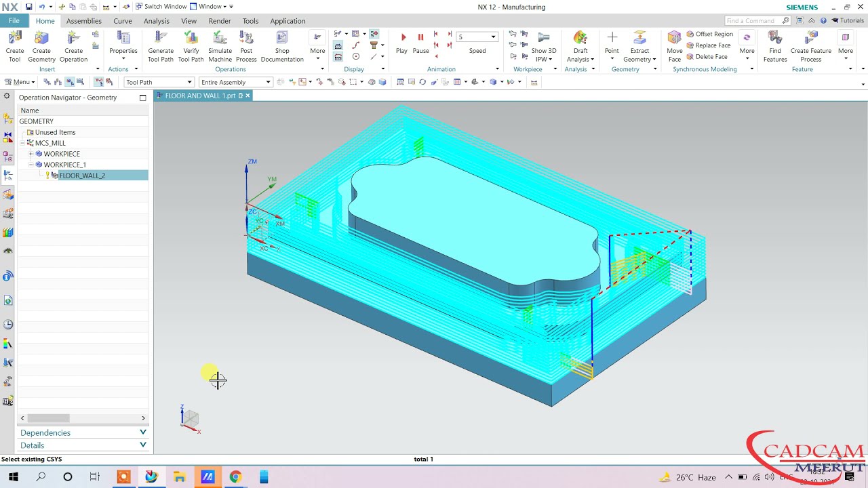Image resolution: width=868 pixels, height=488 pixels.
Task: Open the Simulate Machine tool
Action: click(220, 46)
